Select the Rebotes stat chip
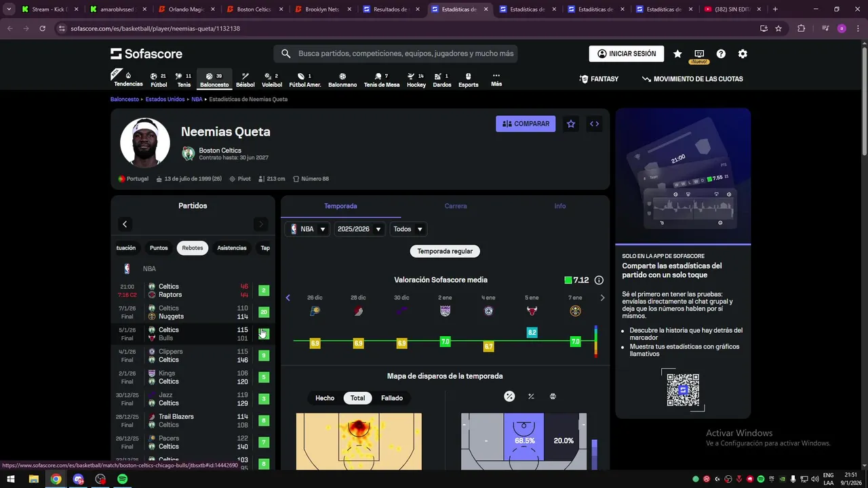The width and height of the screenshot is (868, 488). pyautogui.click(x=193, y=248)
